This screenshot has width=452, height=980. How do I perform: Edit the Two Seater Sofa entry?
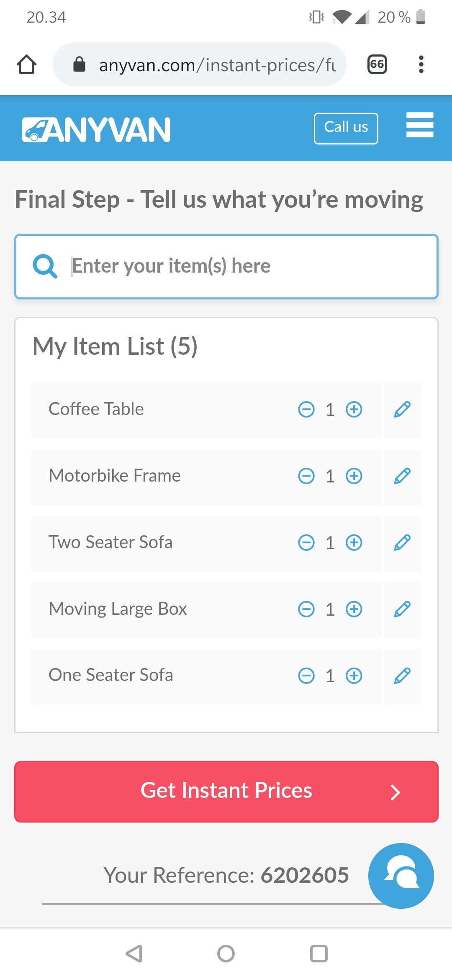(402, 543)
